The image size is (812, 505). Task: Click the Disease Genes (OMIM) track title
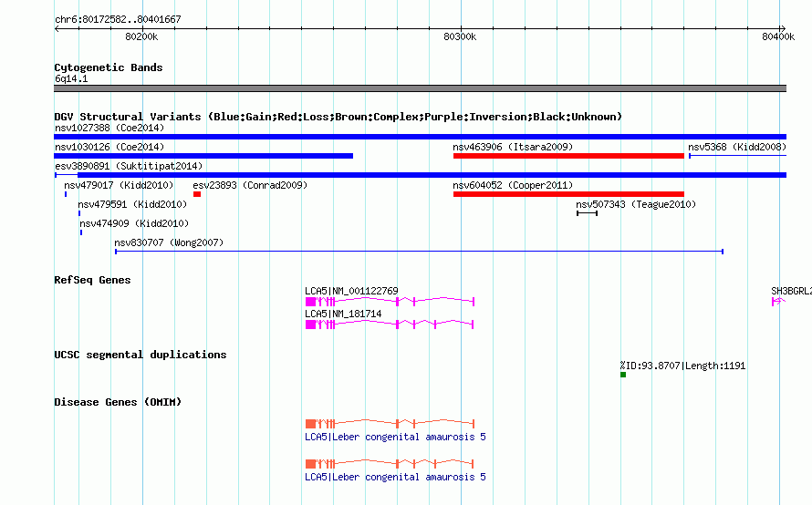point(118,402)
